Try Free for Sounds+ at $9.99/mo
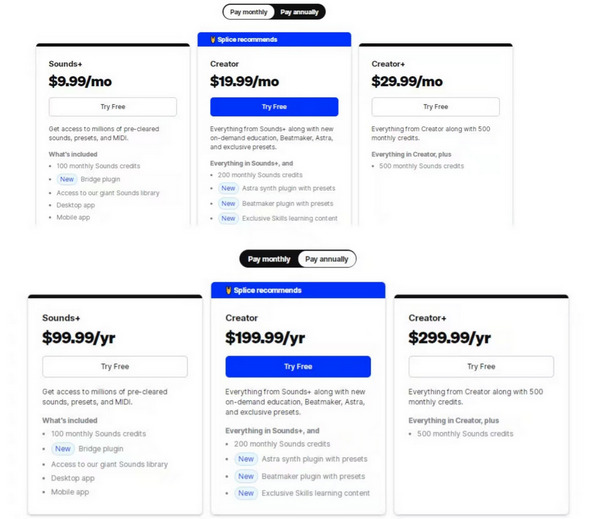Image resolution: width=600 pixels, height=519 pixels. pyautogui.click(x=113, y=107)
